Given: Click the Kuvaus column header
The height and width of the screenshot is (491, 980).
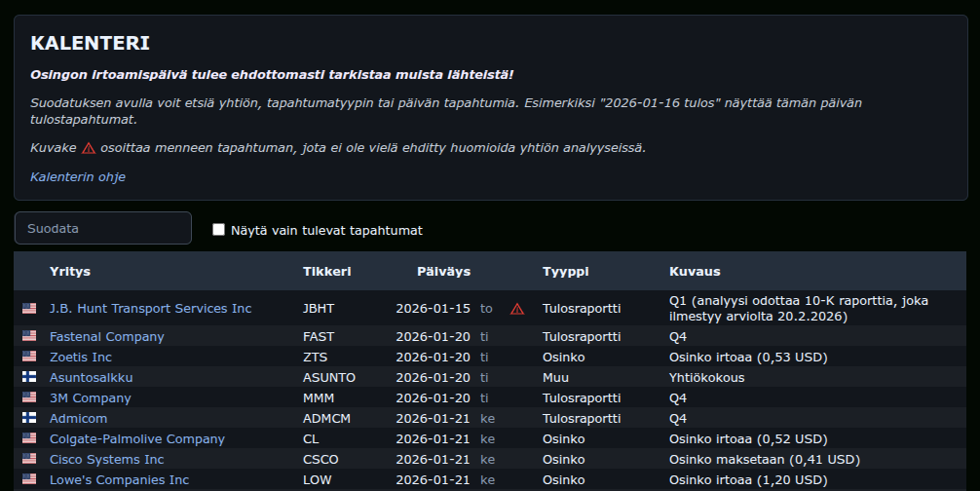Looking at the screenshot, I should click(695, 272).
